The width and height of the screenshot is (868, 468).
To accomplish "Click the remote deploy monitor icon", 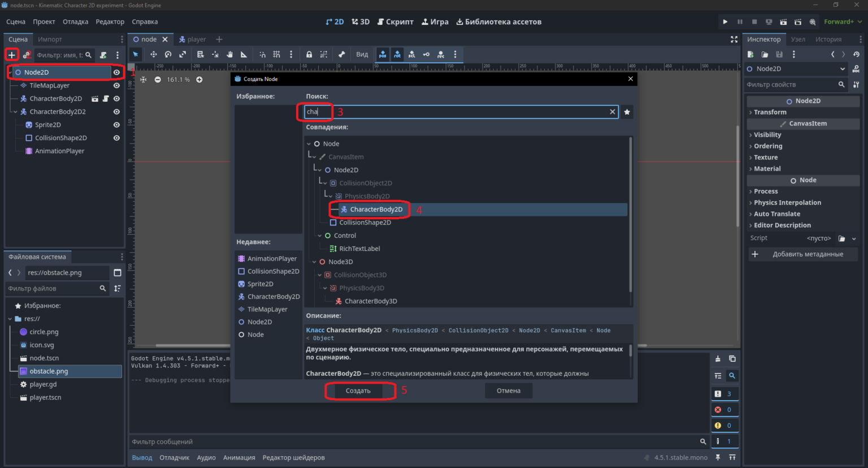I will 769,21.
